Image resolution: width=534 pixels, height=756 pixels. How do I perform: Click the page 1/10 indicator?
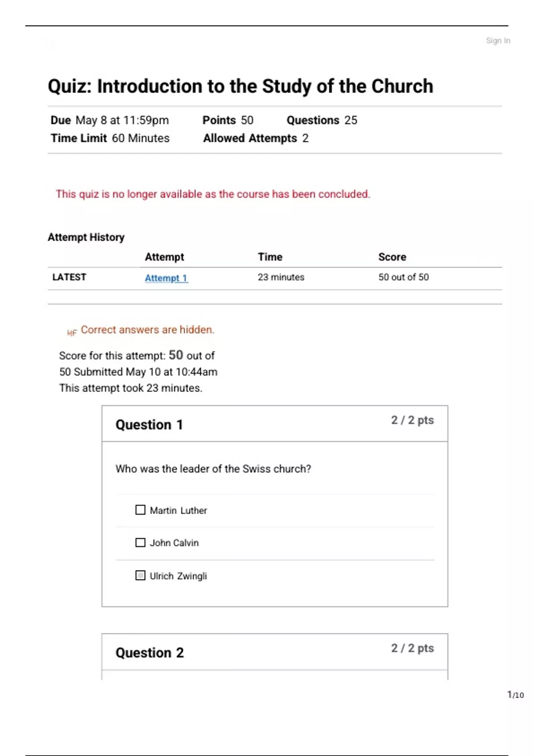515,695
